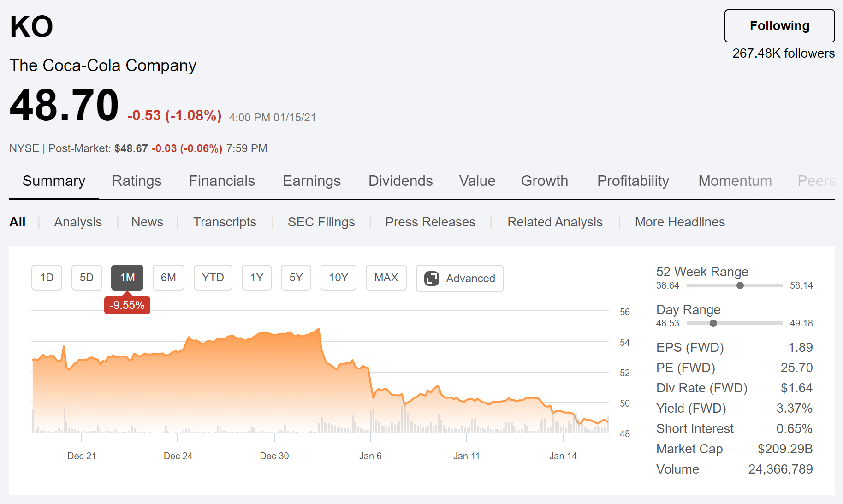The height and width of the screenshot is (504, 843).
Task: Click the Volume value 24,366,789
Action: [781, 469]
